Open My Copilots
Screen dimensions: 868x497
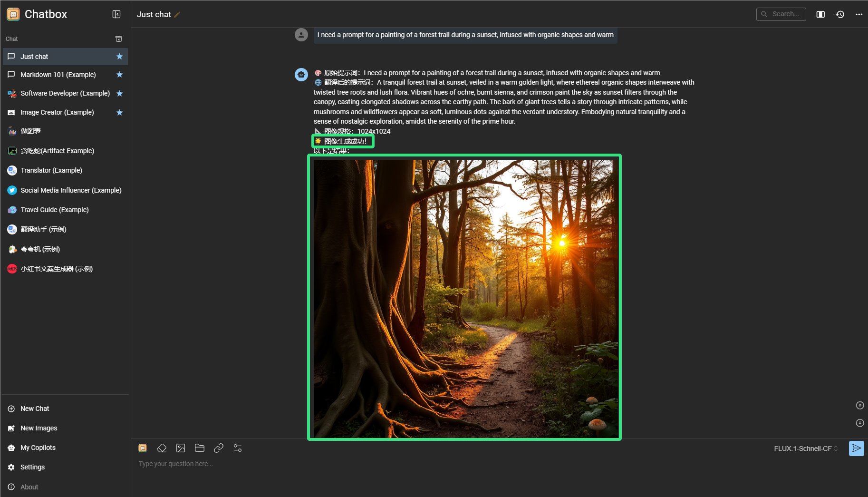click(65, 448)
